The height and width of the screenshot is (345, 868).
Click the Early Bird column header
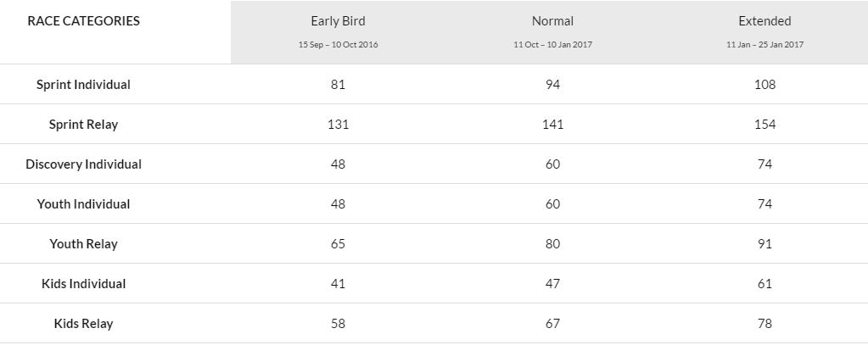[339, 21]
